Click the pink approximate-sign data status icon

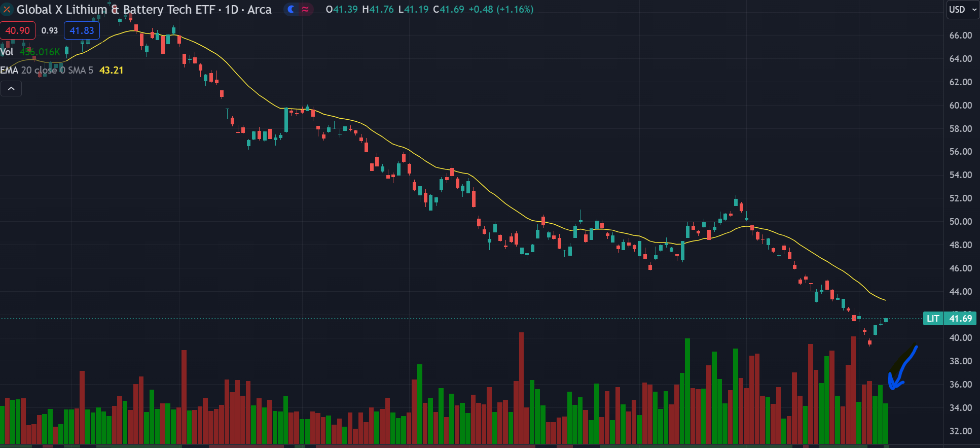(x=305, y=9)
